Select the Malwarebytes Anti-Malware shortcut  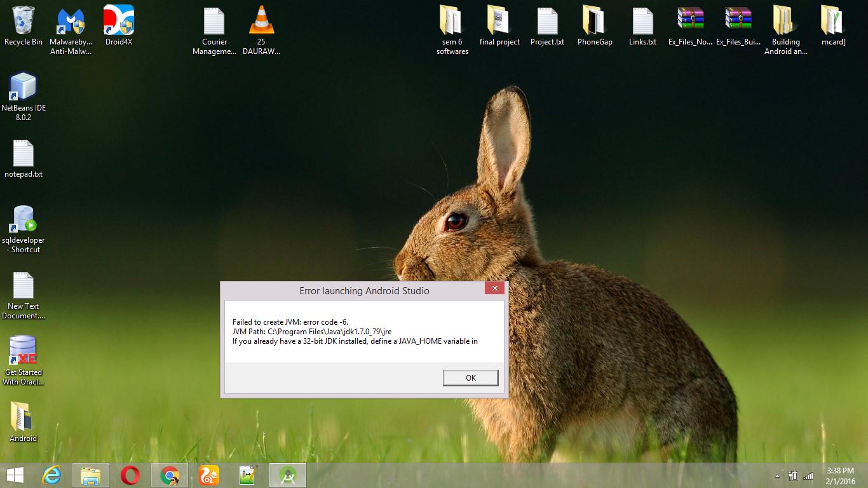71,31
